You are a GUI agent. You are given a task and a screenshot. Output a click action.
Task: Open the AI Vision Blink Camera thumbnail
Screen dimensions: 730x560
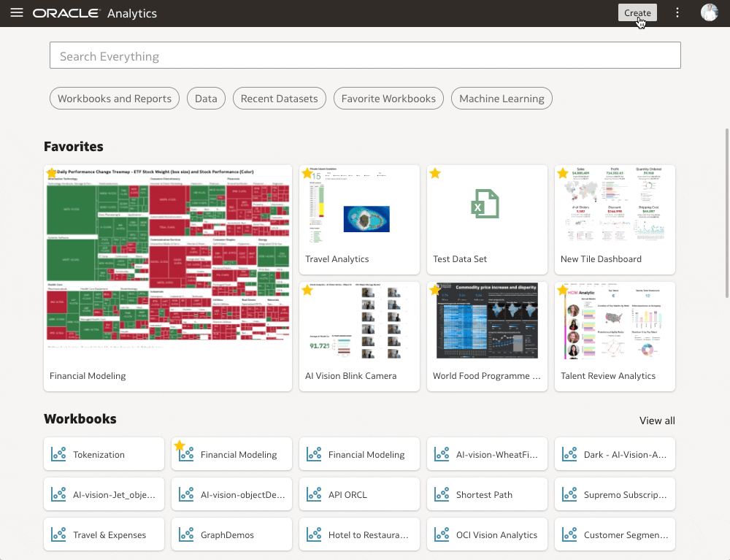click(x=359, y=321)
